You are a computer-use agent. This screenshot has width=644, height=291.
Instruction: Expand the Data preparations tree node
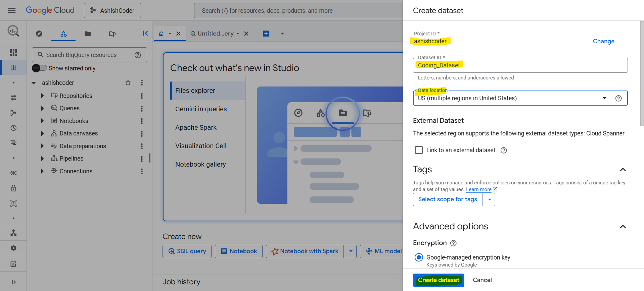42,146
